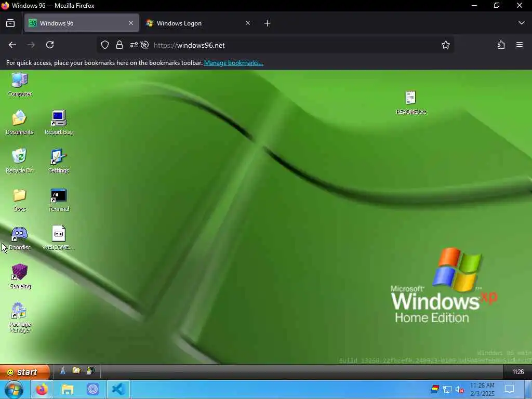This screenshot has width=532, height=399.
Task: Open the Recycle Bin icon
Action: click(x=19, y=161)
